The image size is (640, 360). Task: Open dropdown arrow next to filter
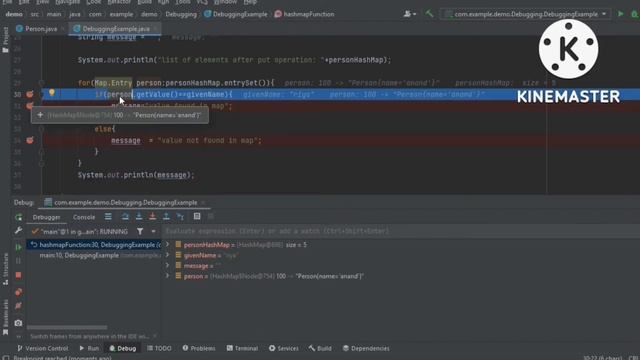pyautogui.click(x=153, y=231)
